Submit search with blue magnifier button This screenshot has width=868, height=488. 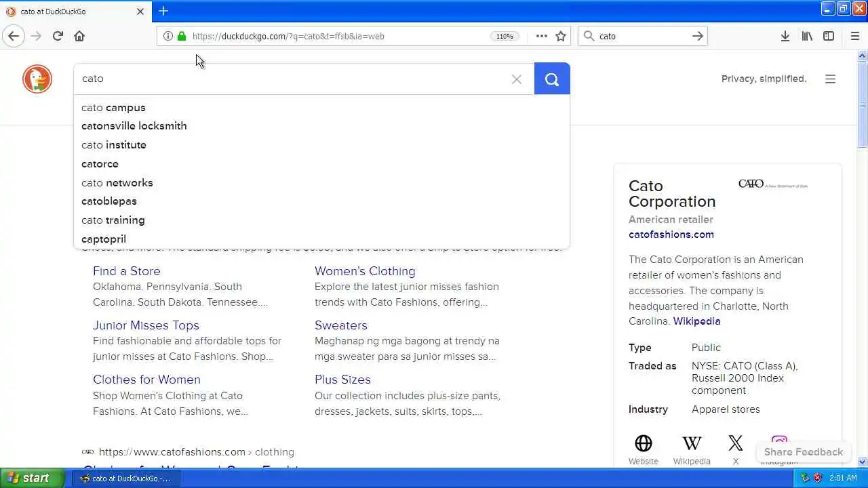[552, 79]
